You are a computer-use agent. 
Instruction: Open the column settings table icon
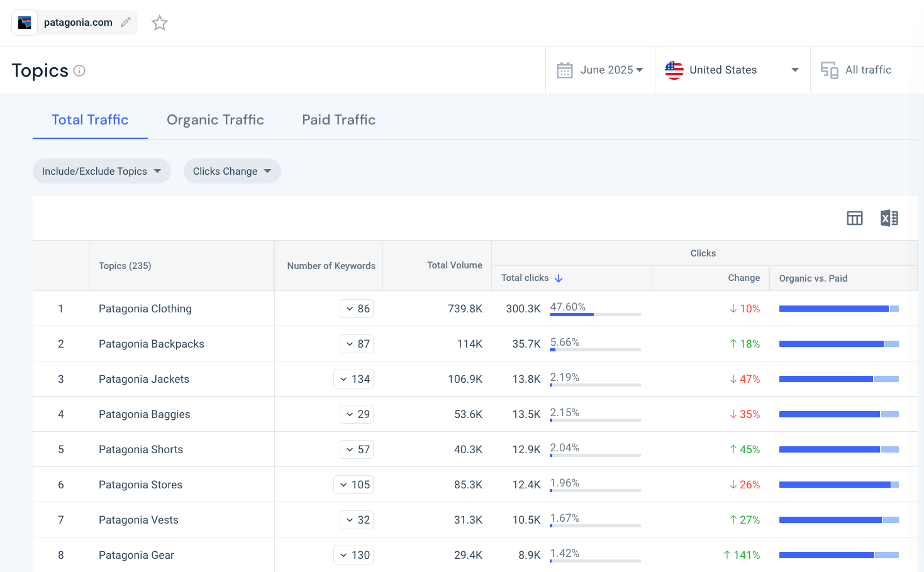tap(855, 218)
